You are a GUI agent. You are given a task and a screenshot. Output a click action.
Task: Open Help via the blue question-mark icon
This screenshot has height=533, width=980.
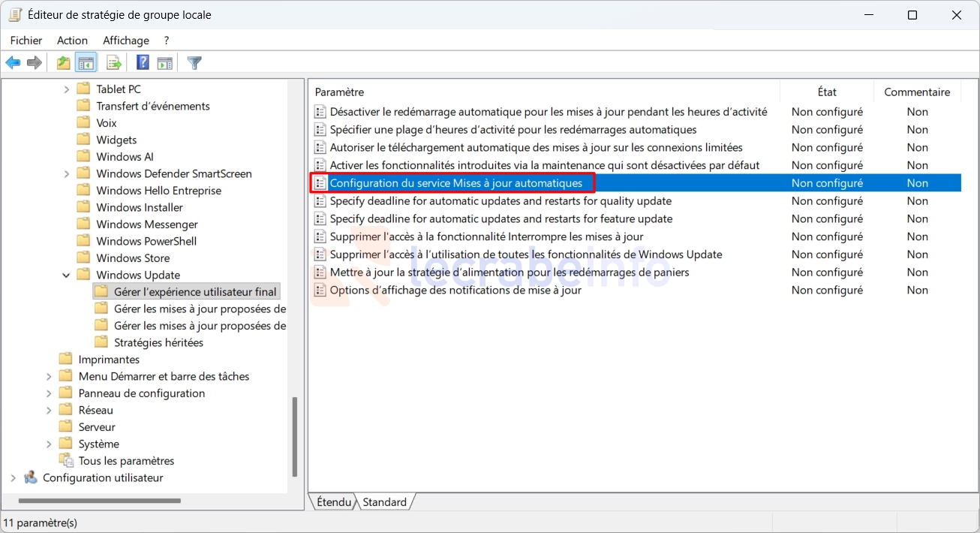(x=143, y=63)
